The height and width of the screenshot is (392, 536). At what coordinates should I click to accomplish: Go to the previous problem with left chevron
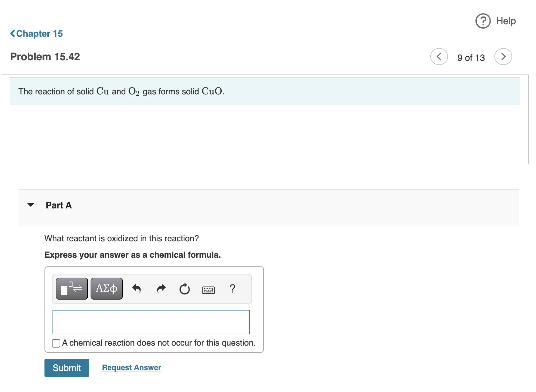(x=439, y=56)
